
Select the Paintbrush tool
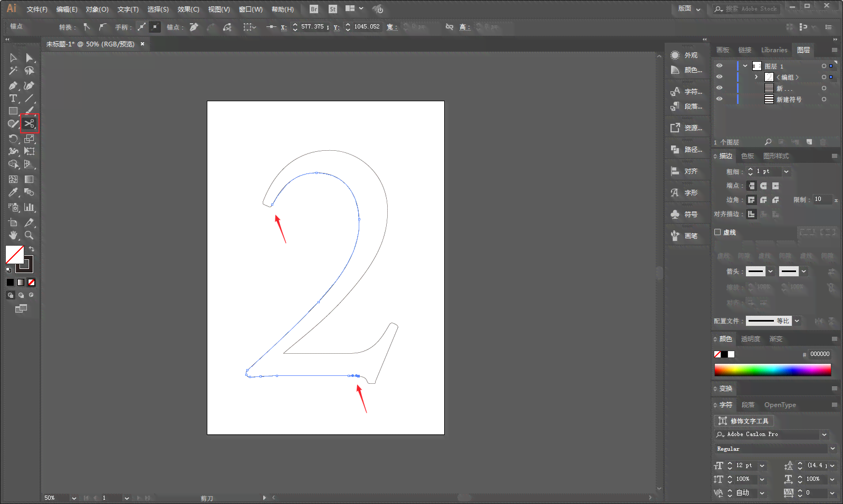tap(30, 111)
